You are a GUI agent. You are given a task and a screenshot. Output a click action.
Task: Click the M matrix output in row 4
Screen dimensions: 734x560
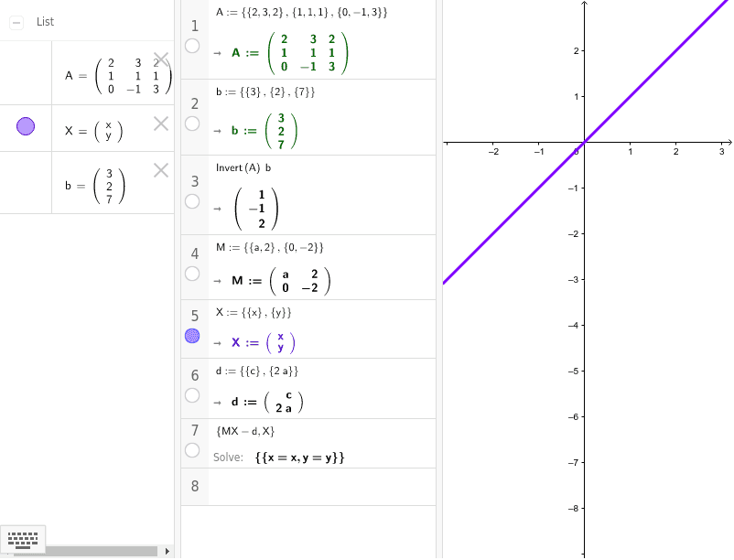tap(281, 281)
